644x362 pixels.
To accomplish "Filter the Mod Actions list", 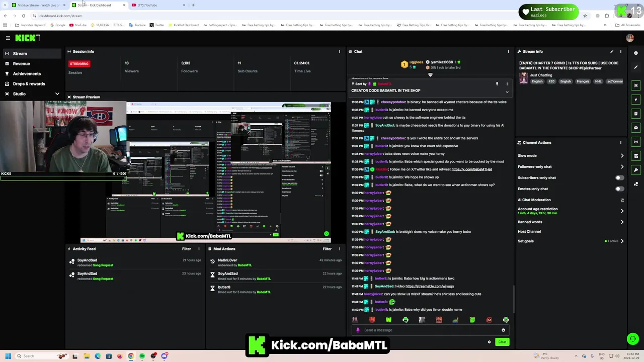I will (327, 249).
